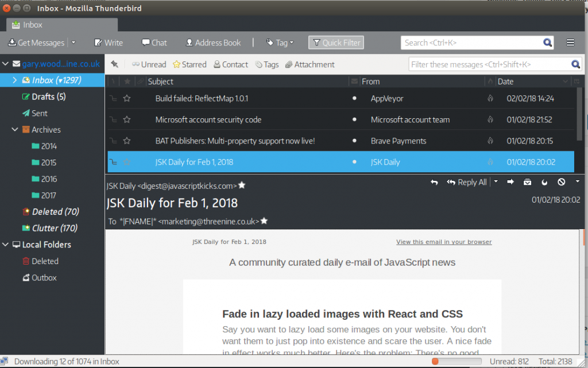Click the thread column header icon
The height and width of the screenshot is (368, 588).
pos(113,82)
